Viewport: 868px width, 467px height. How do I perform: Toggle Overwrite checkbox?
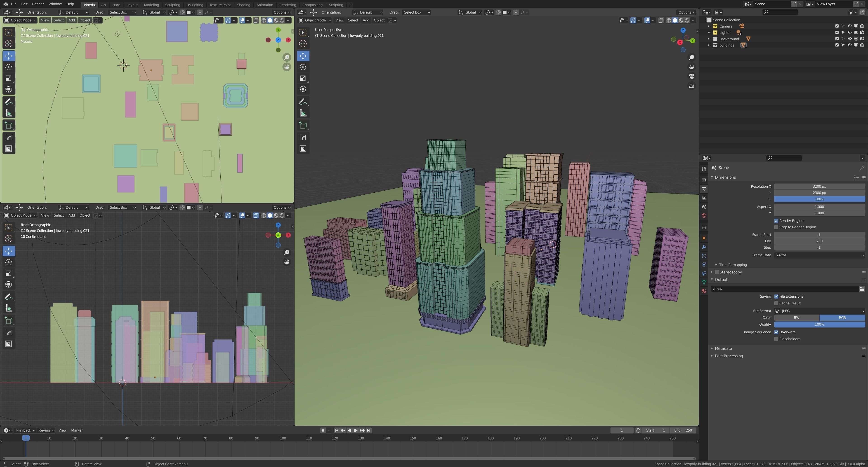776,332
